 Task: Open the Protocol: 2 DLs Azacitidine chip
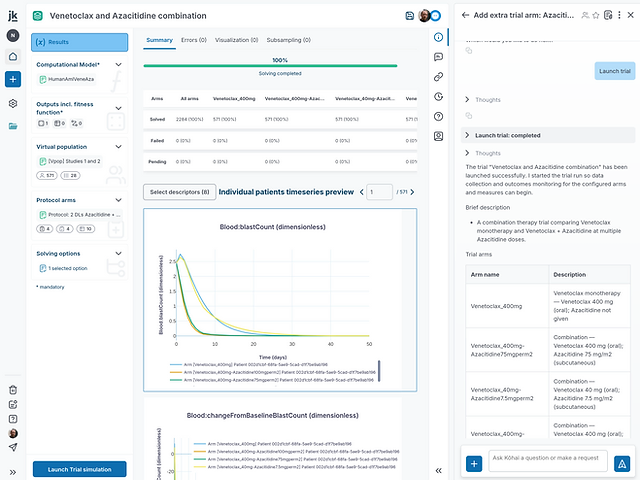(80, 215)
